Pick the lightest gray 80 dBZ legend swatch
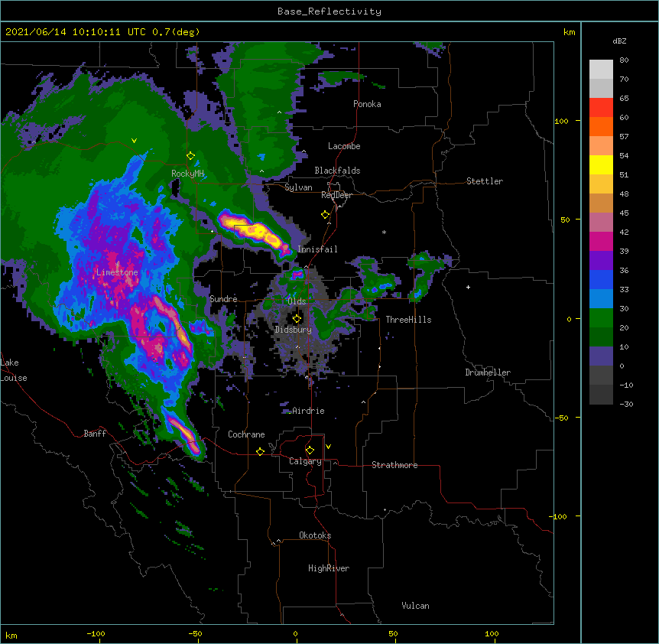 (x=601, y=70)
